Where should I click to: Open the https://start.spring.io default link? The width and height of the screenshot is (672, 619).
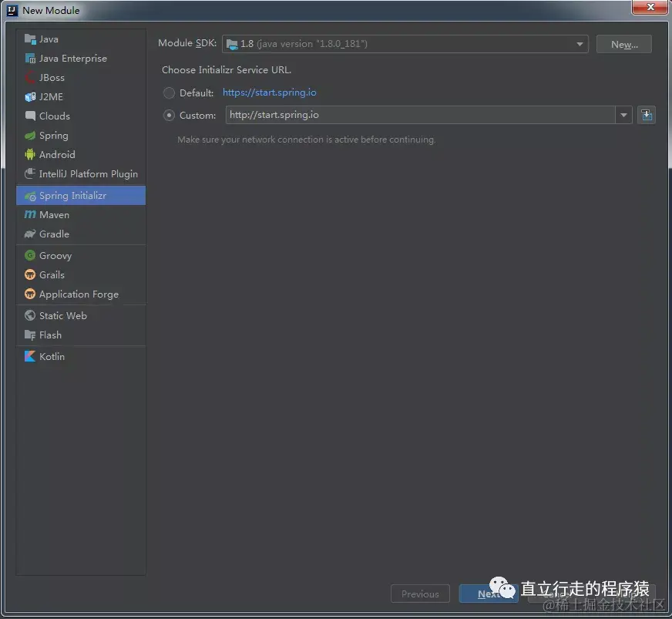269,93
